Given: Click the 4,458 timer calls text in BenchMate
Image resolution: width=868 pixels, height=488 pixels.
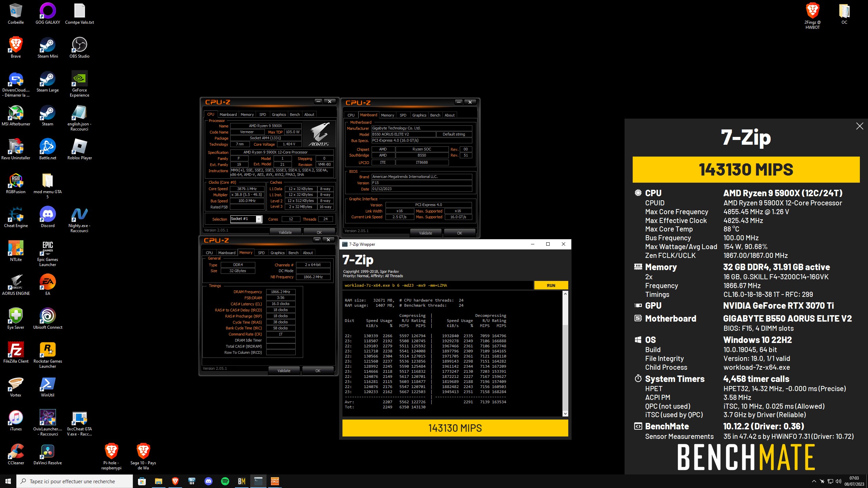Looking at the screenshot, I should (756, 379).
